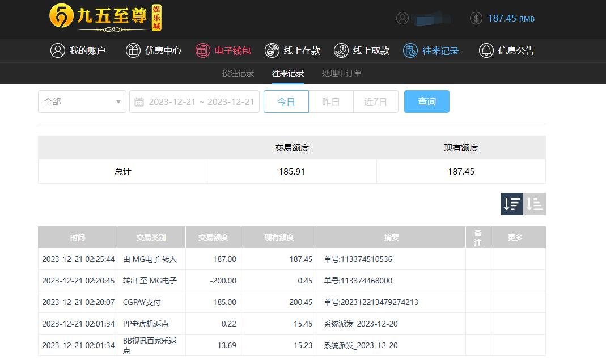The height and width of the screenshot is (364, 606).
Task: Click the 昨日 date filter
Action: pos(331,101)
